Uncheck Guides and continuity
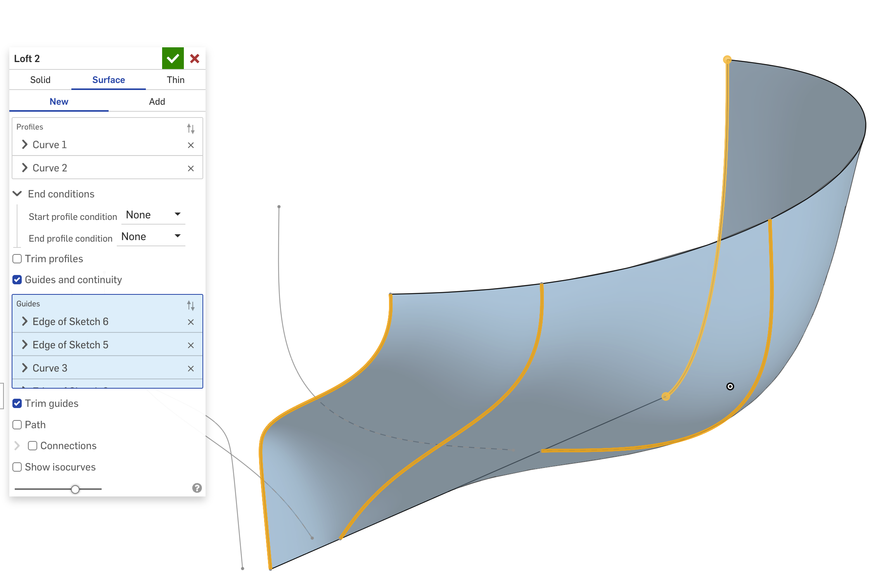Viewport: 882px width, 588px height. (17, 280)
